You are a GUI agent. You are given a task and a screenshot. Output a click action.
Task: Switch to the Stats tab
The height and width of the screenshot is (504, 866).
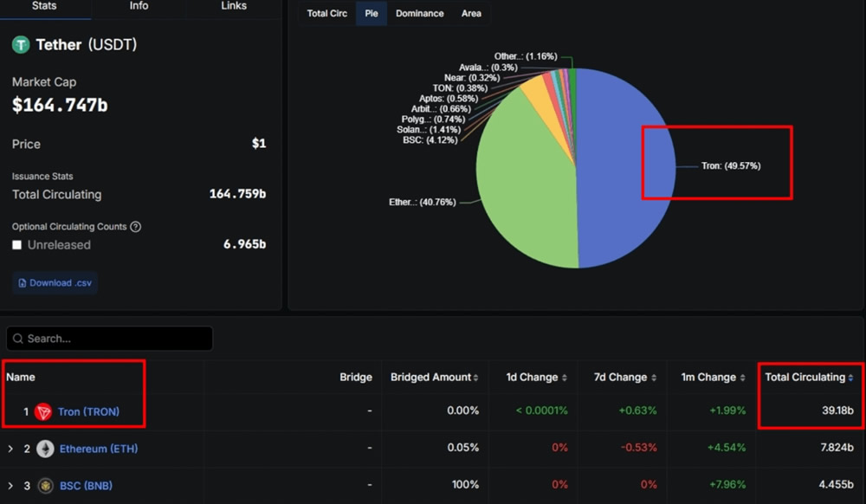pyautogui.click(x=44, y=7)
